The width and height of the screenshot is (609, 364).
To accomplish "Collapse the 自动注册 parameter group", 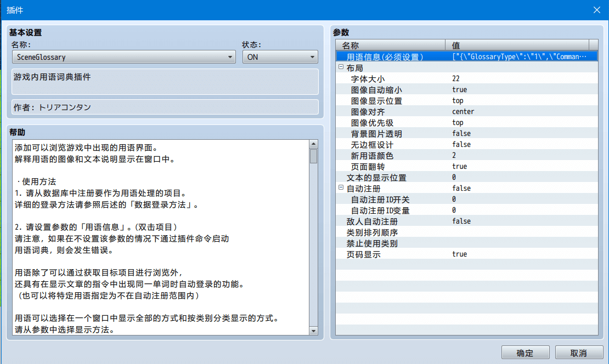I will tap(341, 188).
